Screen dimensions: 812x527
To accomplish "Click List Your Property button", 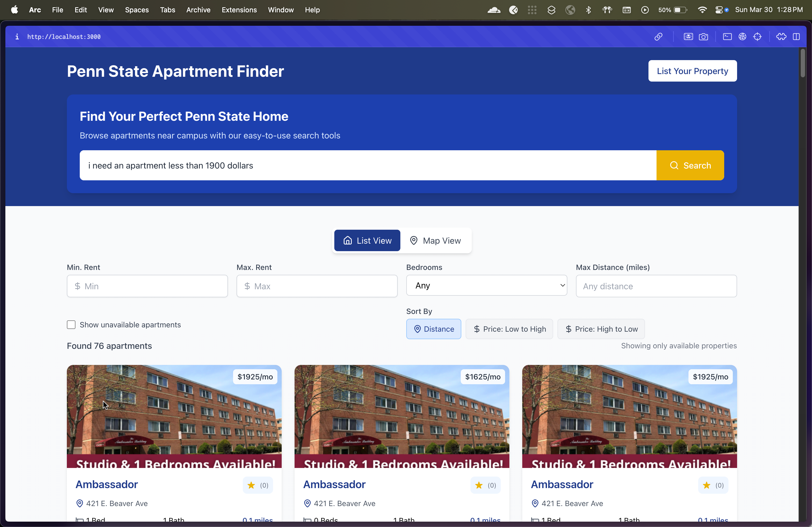I will pyautogui.click(x=692, y=71).
